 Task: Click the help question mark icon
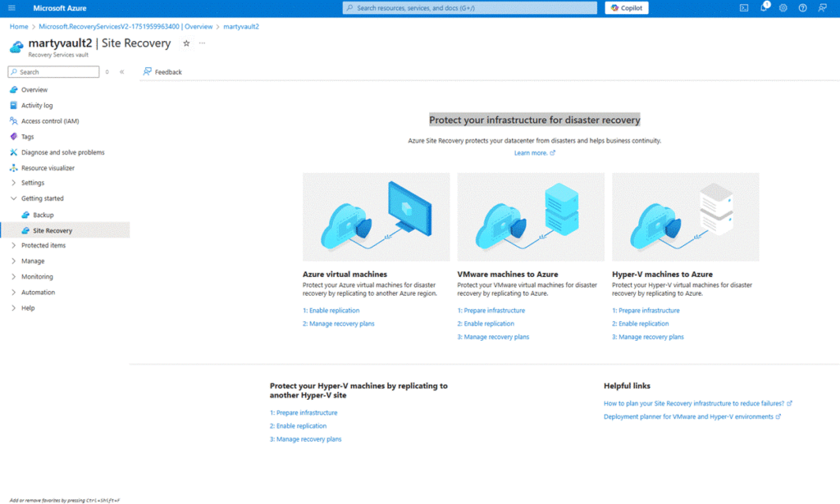point(802,7)
